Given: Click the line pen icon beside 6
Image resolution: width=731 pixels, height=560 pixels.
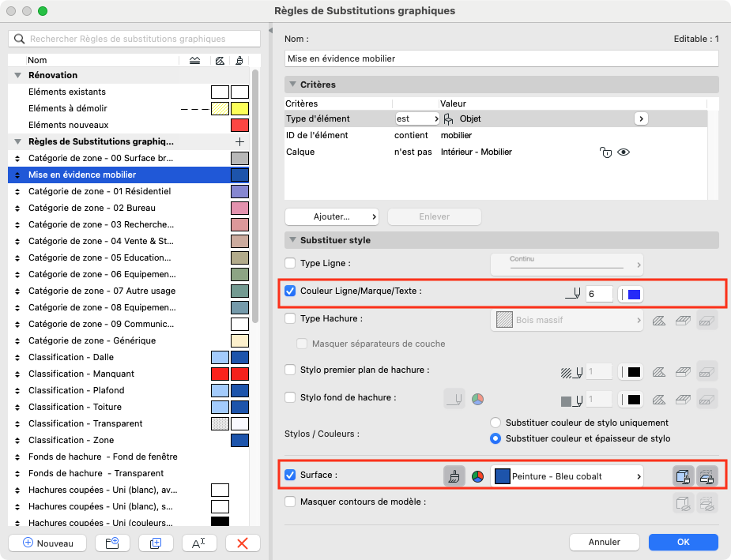Looking at the screenshot, I should pyautogui.click(x=573, y=294).
